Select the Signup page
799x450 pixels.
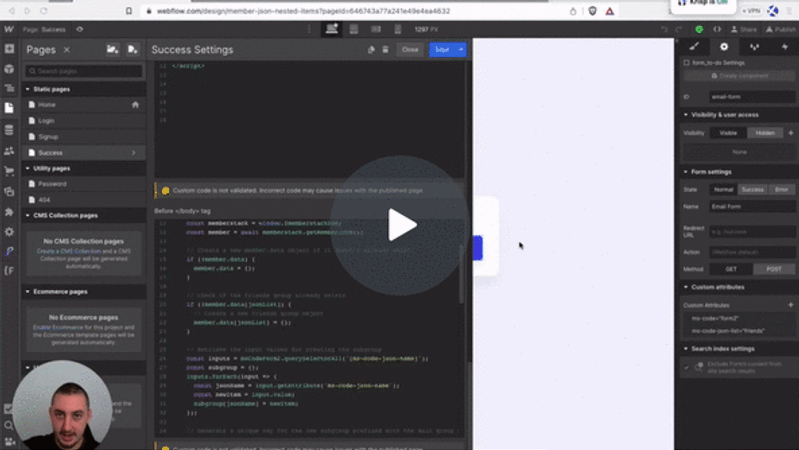point(84,137)
